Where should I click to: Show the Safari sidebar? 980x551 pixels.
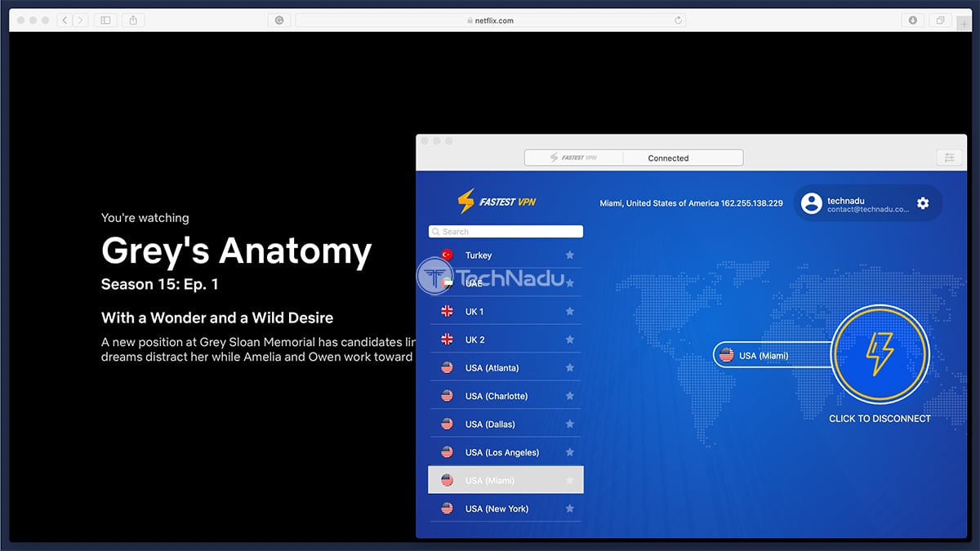coord(105,20)
